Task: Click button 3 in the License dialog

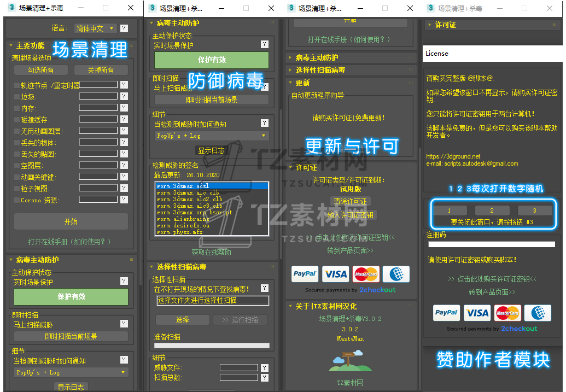Action: click(x=535, y=210)
